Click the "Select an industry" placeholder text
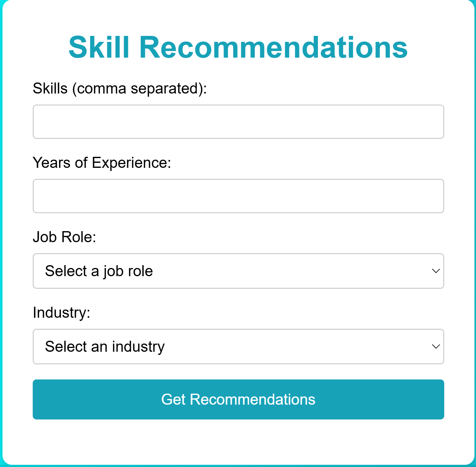The height and width of the screenshot is (467, 476). [x=105, y=347]
